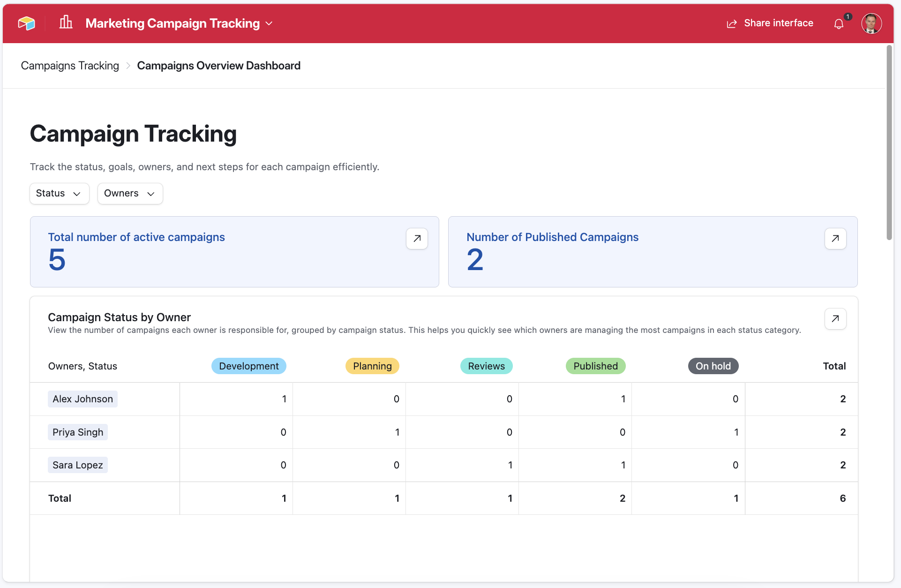Click Total number of active campaigns title

(x=136, y=237)
